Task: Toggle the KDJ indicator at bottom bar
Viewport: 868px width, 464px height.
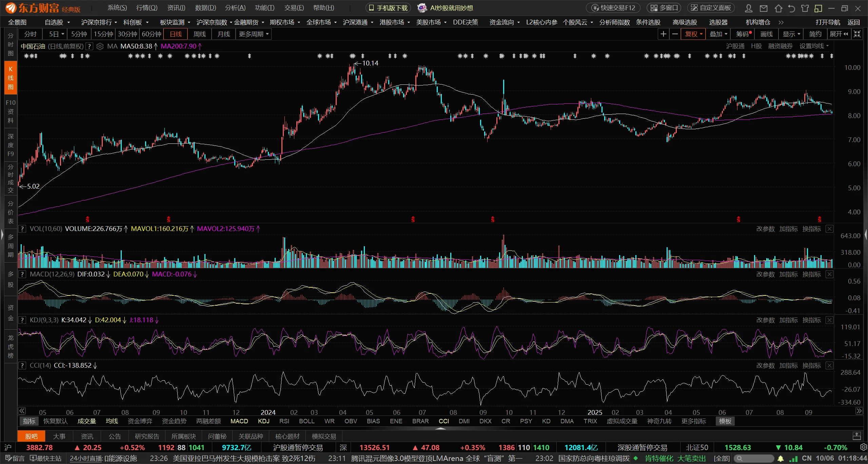Action: coord(263,421)
